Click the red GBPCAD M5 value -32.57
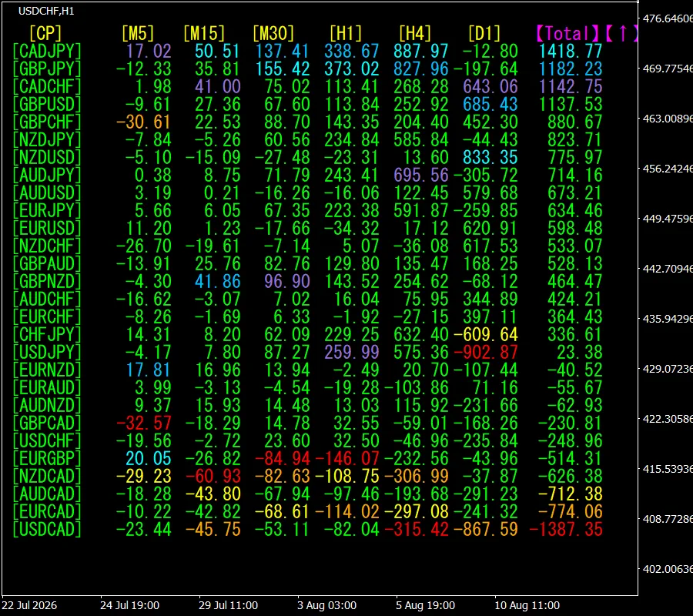This screenshot has height=616, width=693. [x=143, y=423]
